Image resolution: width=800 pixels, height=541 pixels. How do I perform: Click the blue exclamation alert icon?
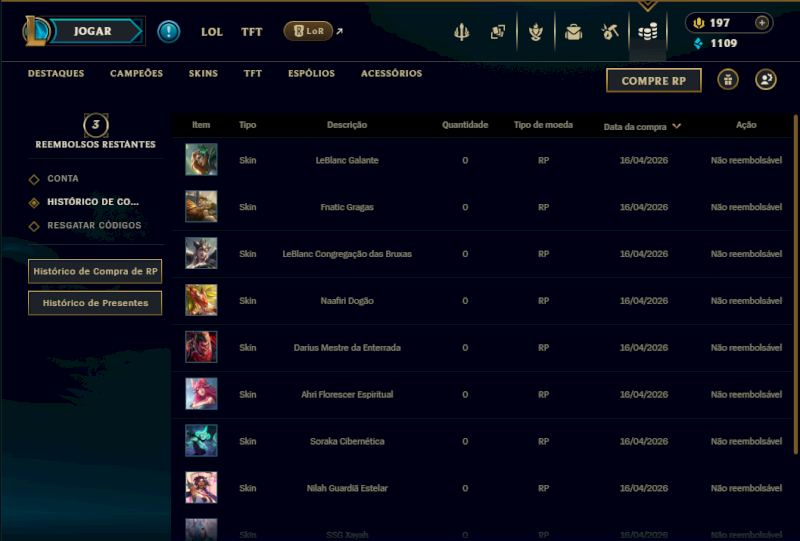tap(169, 31)
